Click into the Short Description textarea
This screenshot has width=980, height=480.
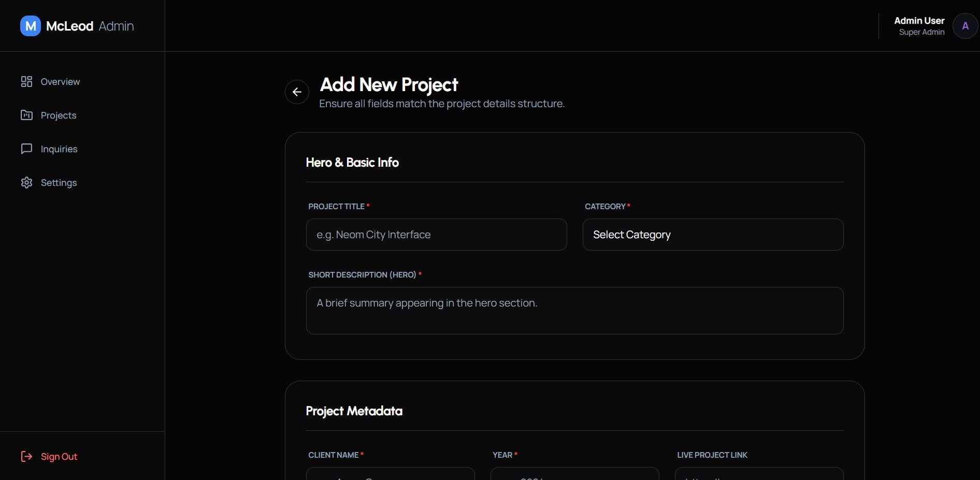tap(574, 310)
